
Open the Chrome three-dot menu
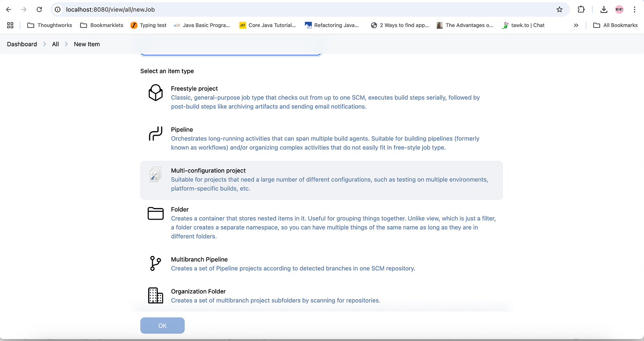point(634,9)
